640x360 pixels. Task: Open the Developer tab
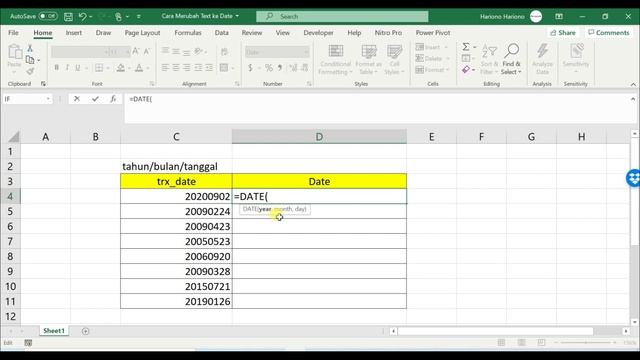pos(318,33)
